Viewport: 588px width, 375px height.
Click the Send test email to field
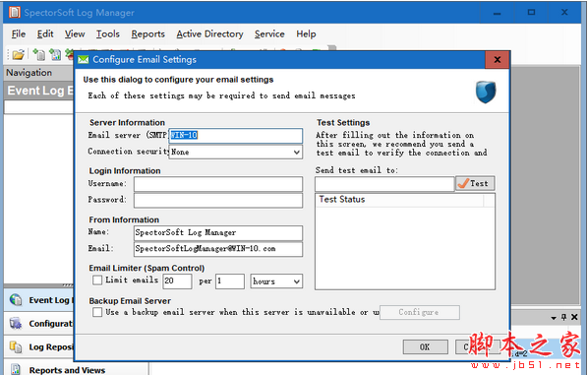pyautogui.click(x=384, y=184)
